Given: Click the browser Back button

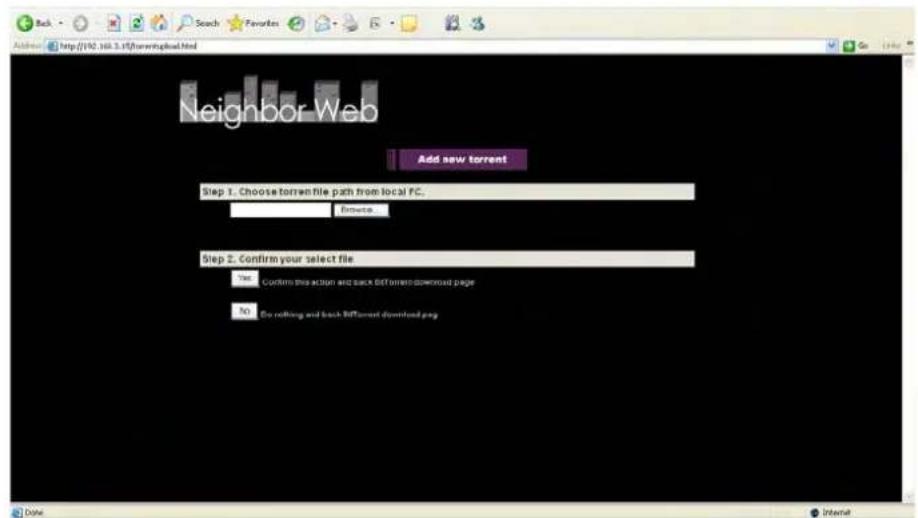Looking at the screenshot, I should click(x=34, y=23).
